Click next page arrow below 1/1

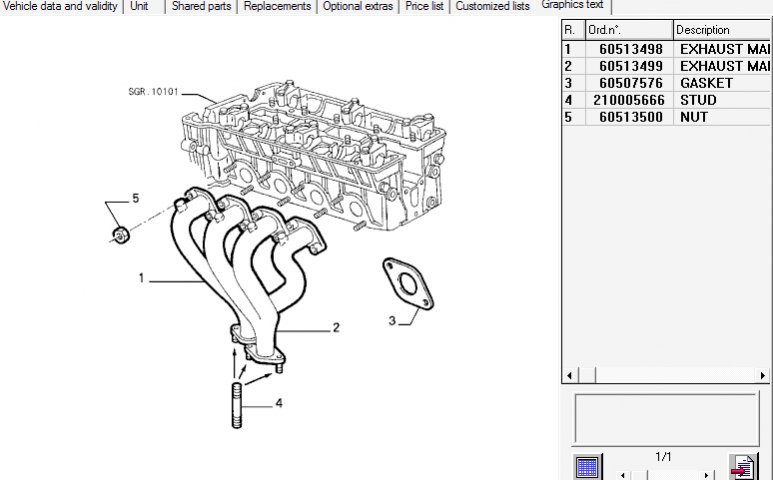tap(708, 475)
